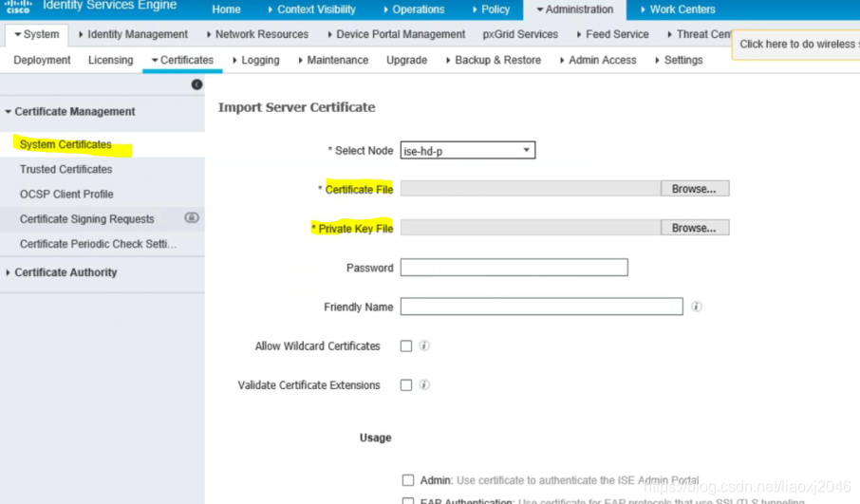Open Device Portal Management submenu
Image resolution: width=860 pixels, height=504 pixels.
point(397,34)
